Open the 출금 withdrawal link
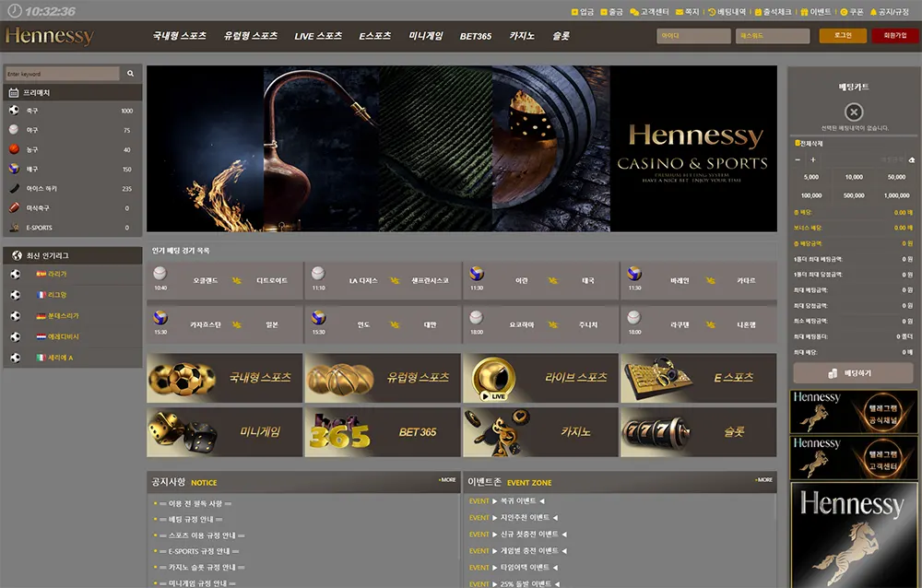Viewport: 922px width, 588px height. (611, 12)
